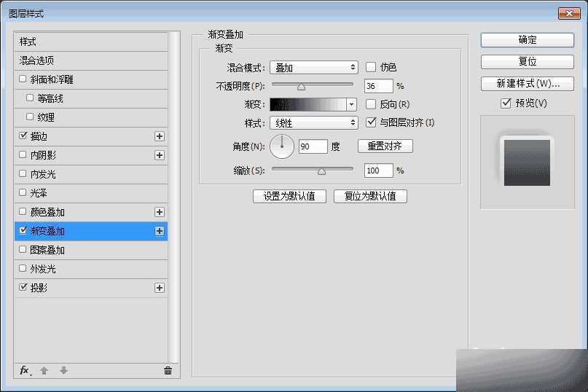The width and height of the screenshot is (588, 392).
Task: Add another 投影 effect with plus icon
Action: coord(160,288)
